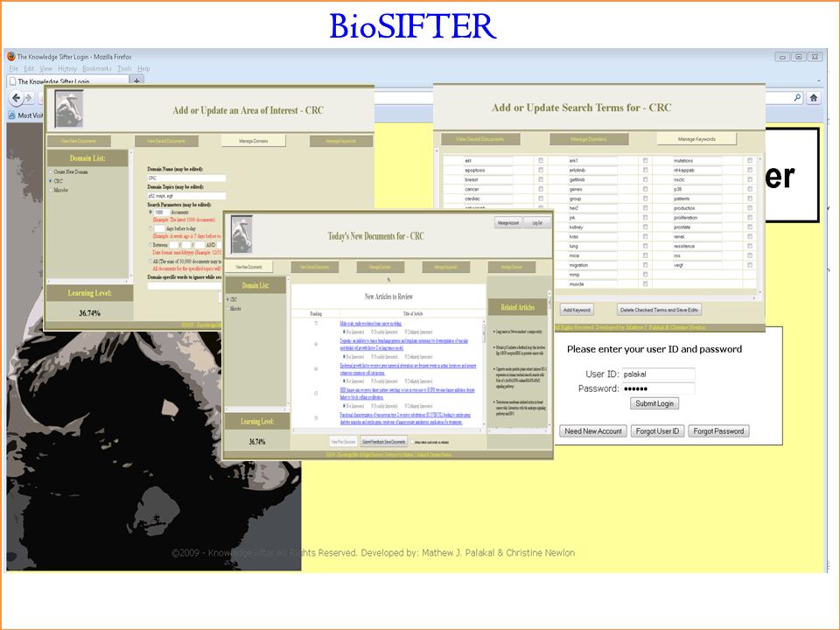Open the Tools menu

pyautogui.click(x=124, y=68)
